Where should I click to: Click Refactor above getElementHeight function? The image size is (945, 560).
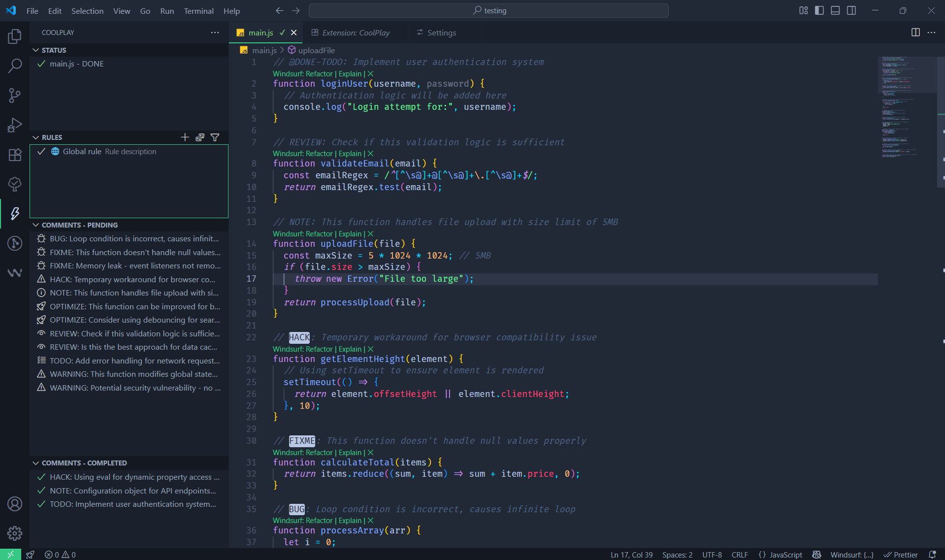(319, 349)
